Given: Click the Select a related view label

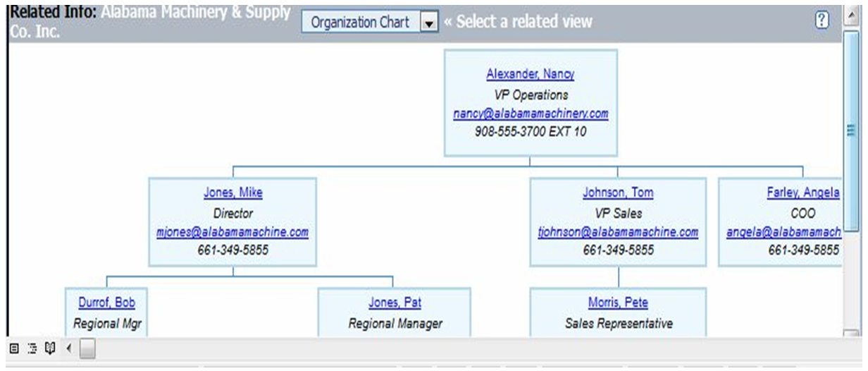Looking at the screenshot, I should pyautogui.click(x=519, y=22).
